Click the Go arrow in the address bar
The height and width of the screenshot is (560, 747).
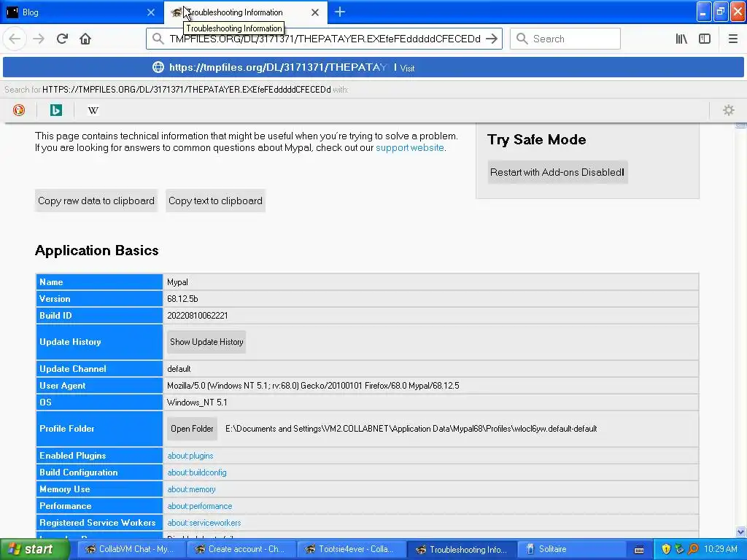pyautogui.click(x=492, y=39)
